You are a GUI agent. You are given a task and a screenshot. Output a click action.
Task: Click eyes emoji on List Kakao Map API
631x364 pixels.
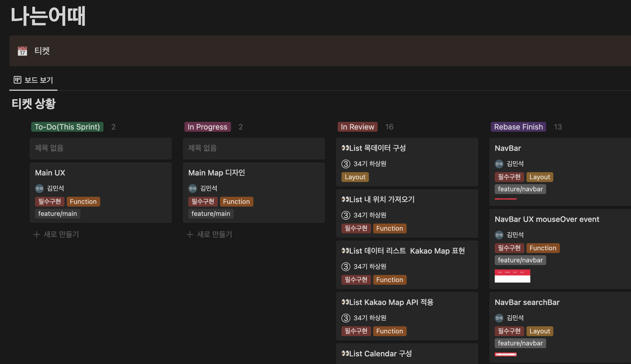coord(345,302)
